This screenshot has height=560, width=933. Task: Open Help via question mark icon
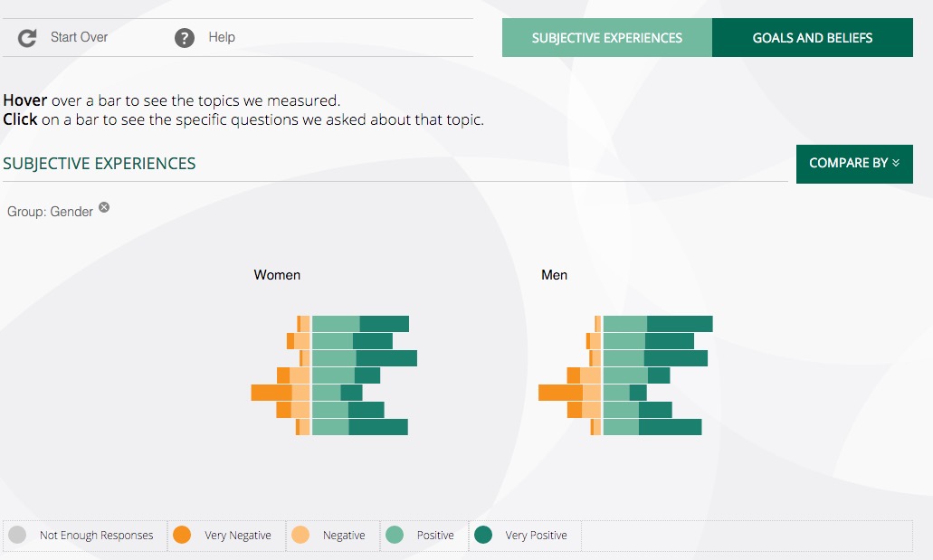pyautogui.click(x=185, y=38)
